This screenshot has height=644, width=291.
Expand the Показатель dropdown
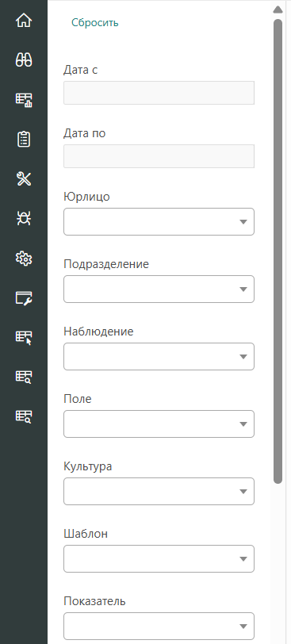click(x=159, y=626)
